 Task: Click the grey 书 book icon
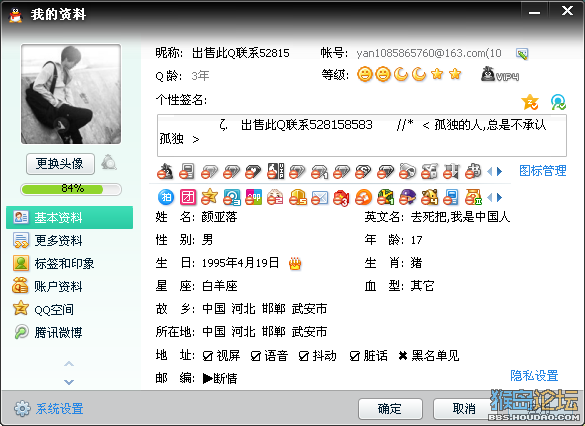coord(473,171)
